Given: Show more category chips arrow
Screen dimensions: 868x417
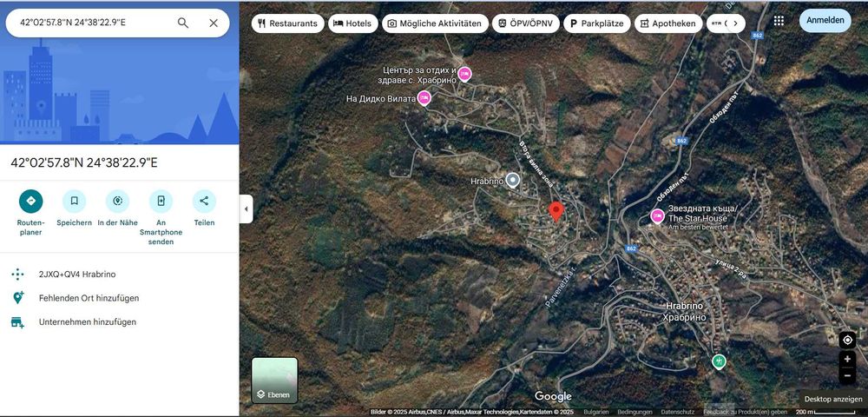Looking at the screenshot, I should [x=736, y=23].
